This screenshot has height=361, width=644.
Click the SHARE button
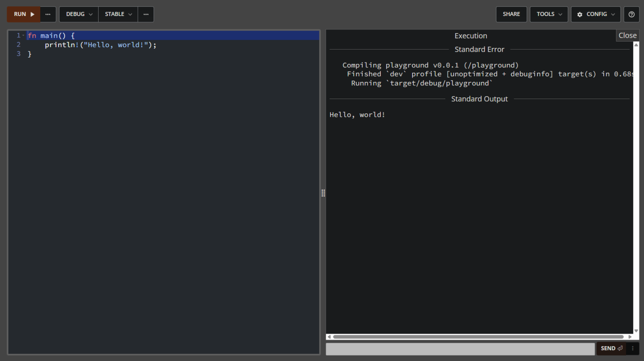click(x=511, y=14)
